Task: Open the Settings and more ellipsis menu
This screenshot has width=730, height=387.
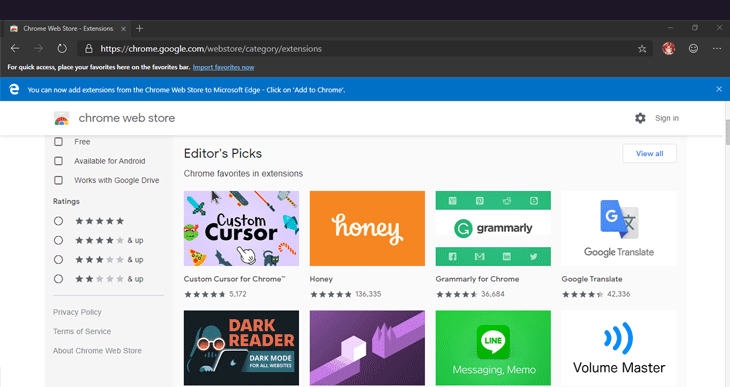Action: (x=716, y=48)
